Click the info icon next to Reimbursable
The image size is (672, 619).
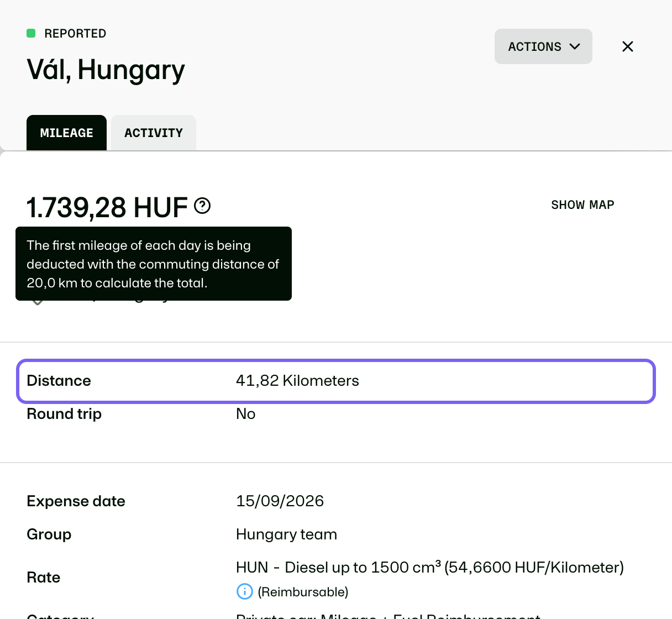click(244, 591)
